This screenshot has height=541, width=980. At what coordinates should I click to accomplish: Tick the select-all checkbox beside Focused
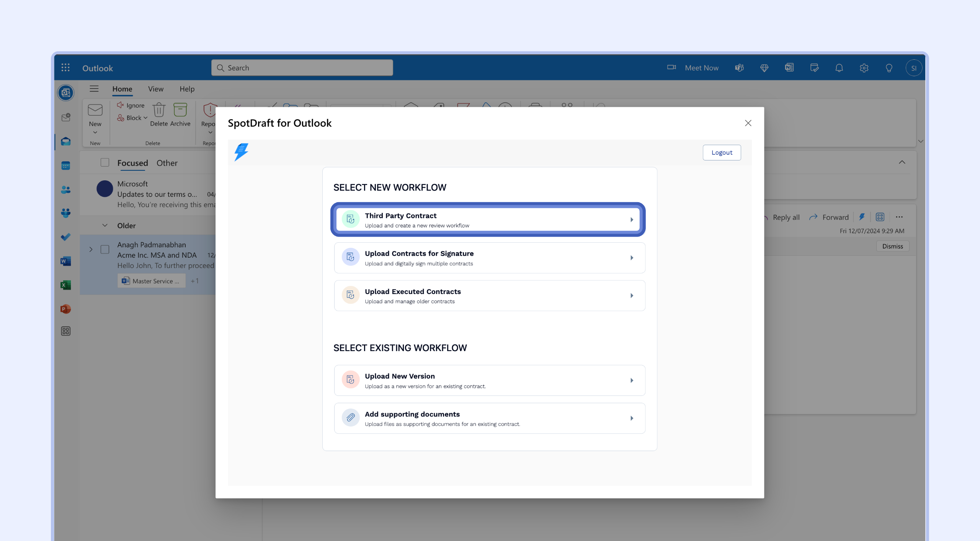coord(105,162)
